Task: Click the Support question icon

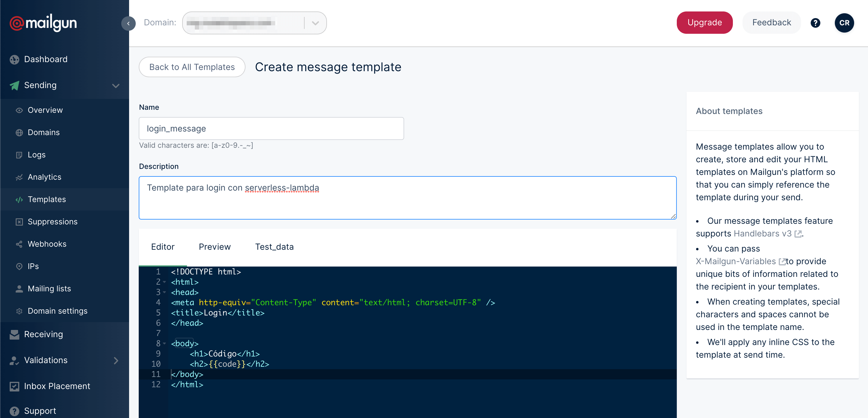Action: 14,411
